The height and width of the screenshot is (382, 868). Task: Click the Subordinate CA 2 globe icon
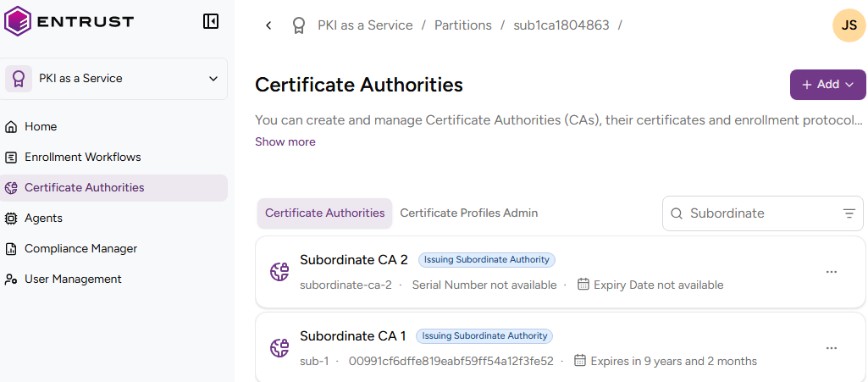click(x=279, y=272)
